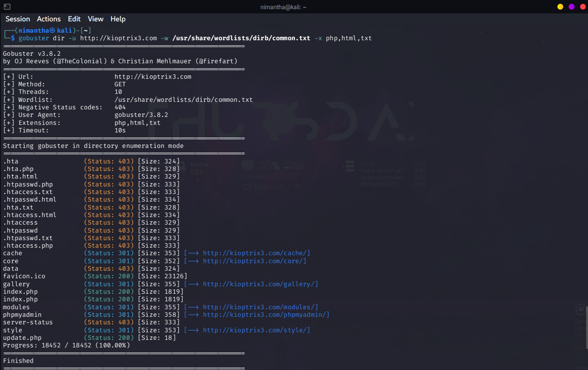Image resolution: width=588 pixels, height=370 pixels.
Task: Click the http://kioptrix3.com Url value
Action: [153, 77]
